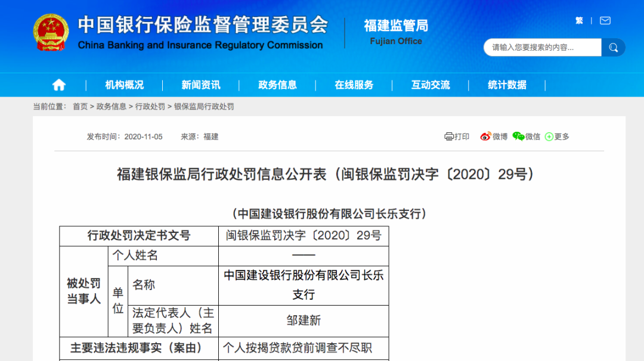Go to 首页 breadcrumb link
644x361 pixels.
(80, 107)
